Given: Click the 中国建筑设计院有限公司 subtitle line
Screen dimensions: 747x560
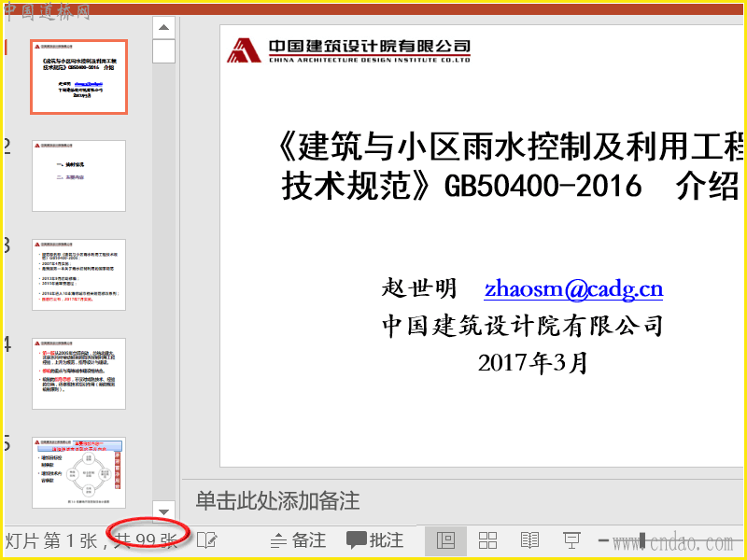Looking at the screenshot, I should [x=523, y=327].
